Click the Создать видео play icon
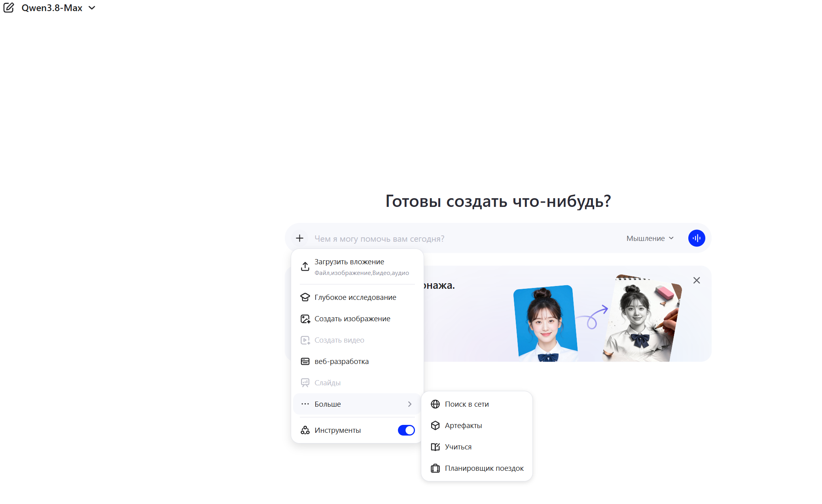822x504 pixels. 305,340
